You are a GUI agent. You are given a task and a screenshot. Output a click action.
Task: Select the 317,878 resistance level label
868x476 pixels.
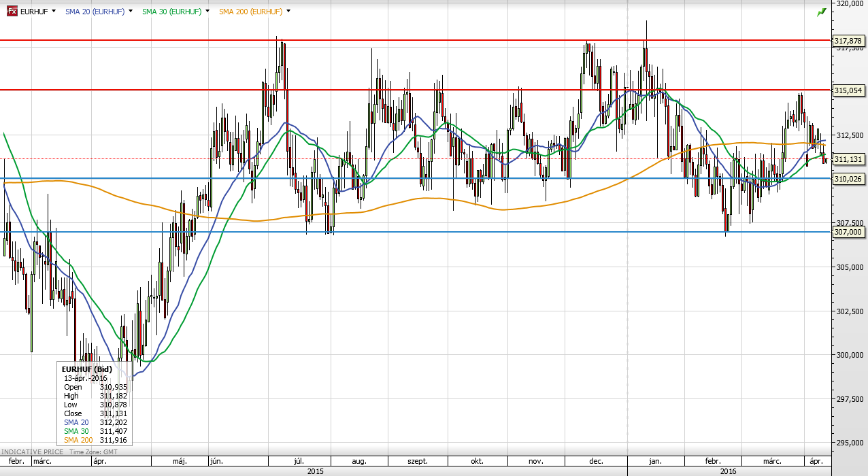848,41
